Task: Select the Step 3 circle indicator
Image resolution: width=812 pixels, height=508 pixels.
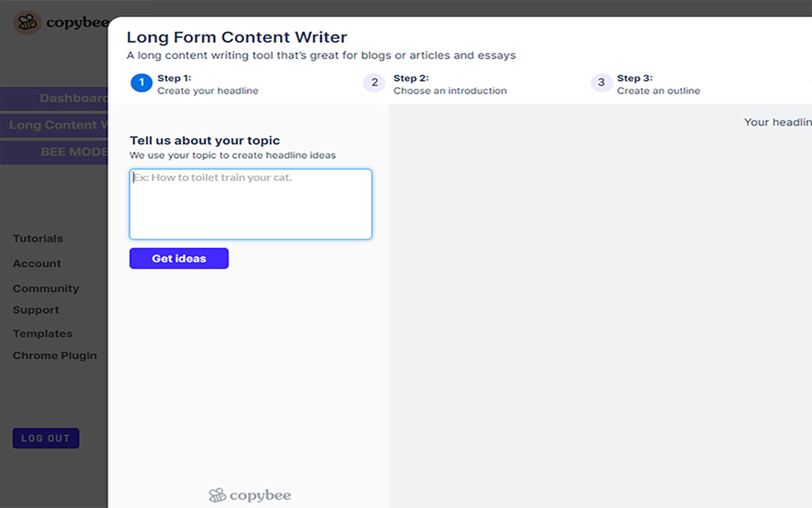Action: point(601,83)
